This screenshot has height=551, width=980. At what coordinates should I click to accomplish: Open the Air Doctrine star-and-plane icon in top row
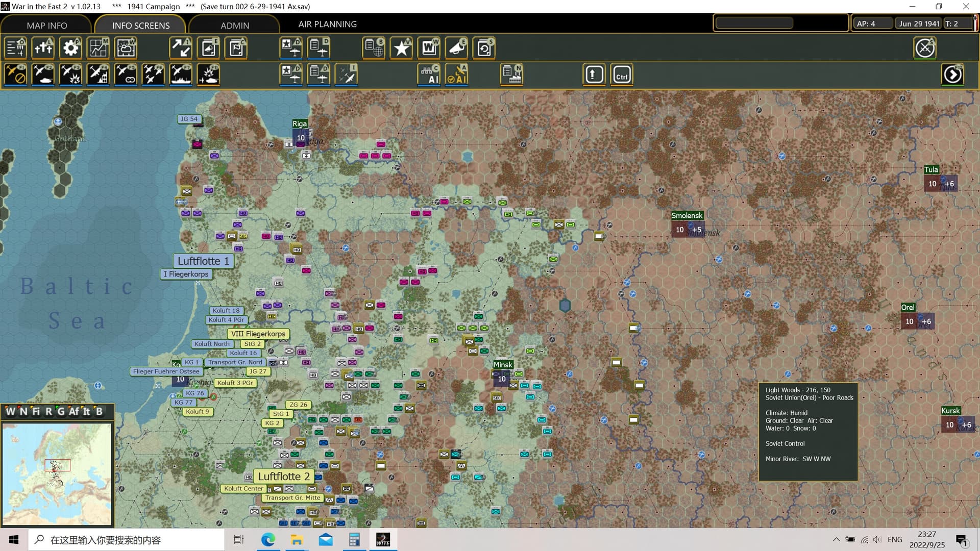coord(291,48)
